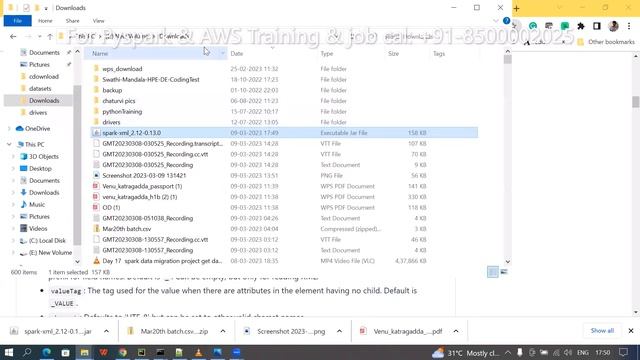Go back with the Explorer back arrow
The height and width of the screenshot is (360, 640).
(x=13, y=37)
